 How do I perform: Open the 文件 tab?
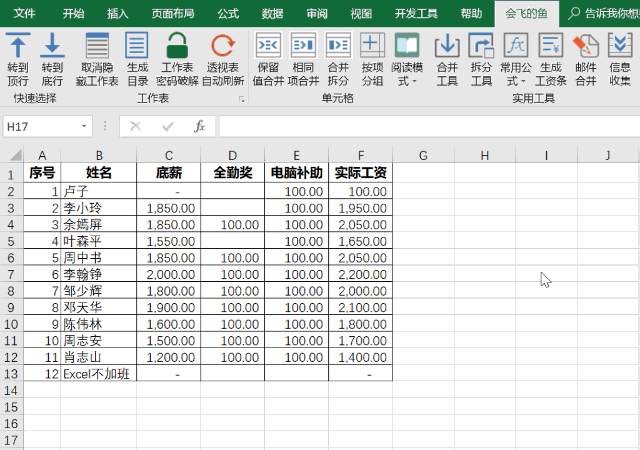pyautogui.click(x=24, y=13)
